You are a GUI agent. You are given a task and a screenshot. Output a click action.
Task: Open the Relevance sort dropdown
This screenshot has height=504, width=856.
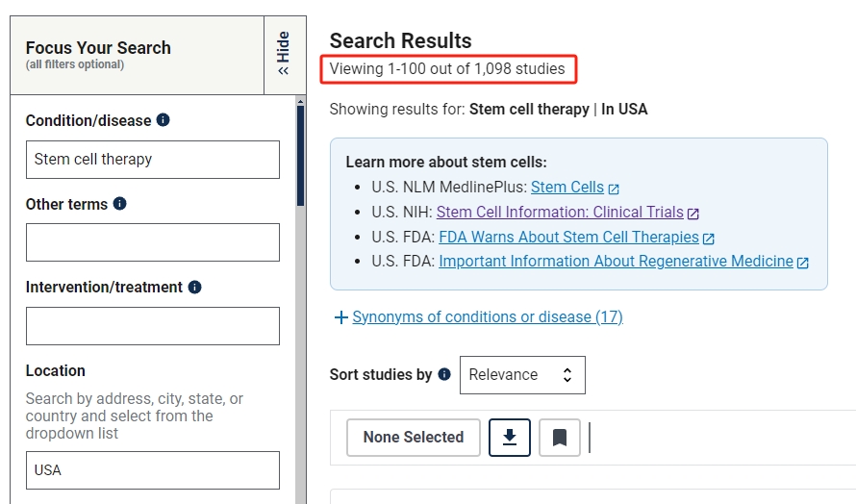point(521,375)
